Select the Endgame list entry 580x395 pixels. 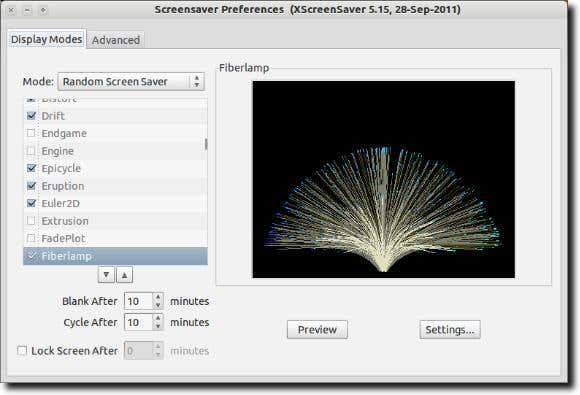[115, 133]
